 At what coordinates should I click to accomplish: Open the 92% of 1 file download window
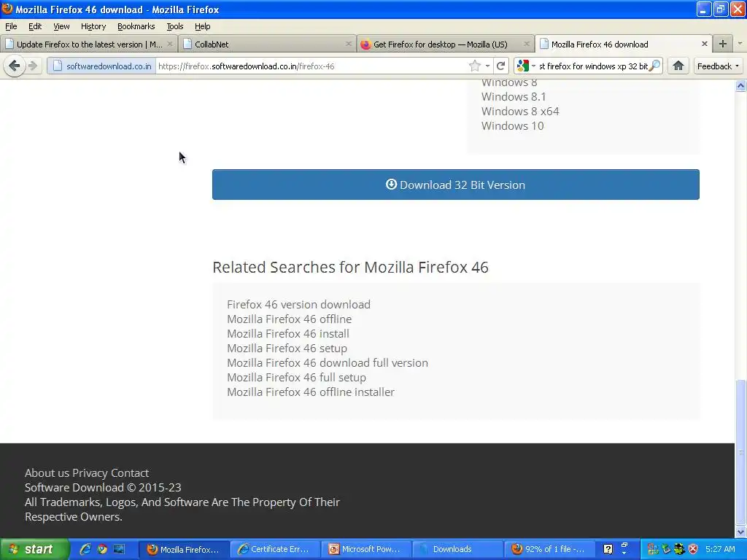click(549, 550)
